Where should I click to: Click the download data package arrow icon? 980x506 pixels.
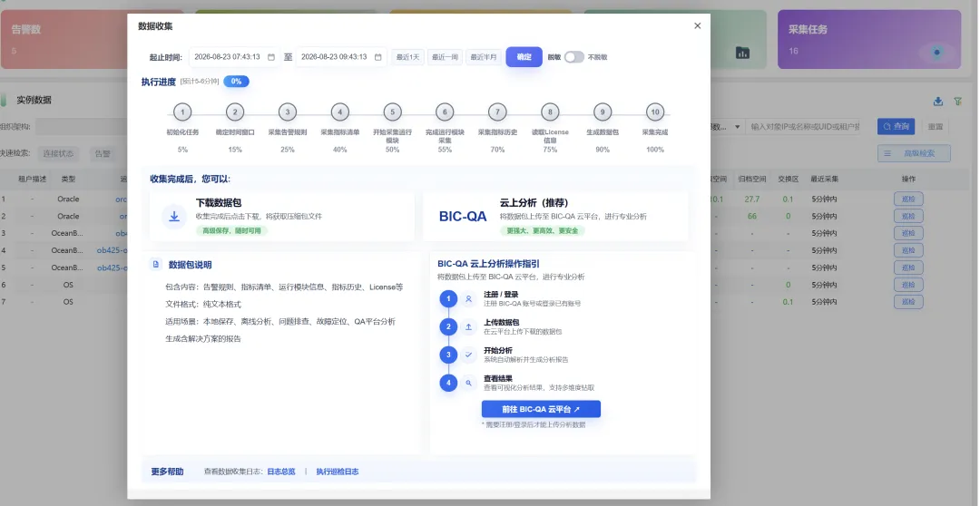pyautogui.click(x=174, y=216)
